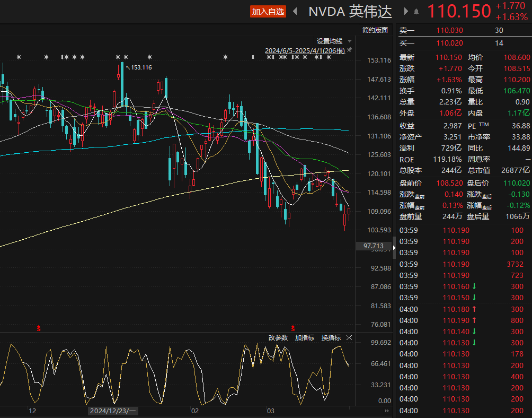The image size is (532, 418).
Task: Open price alert bell icon
Action: pyautogui.click(x=416, y=12)
